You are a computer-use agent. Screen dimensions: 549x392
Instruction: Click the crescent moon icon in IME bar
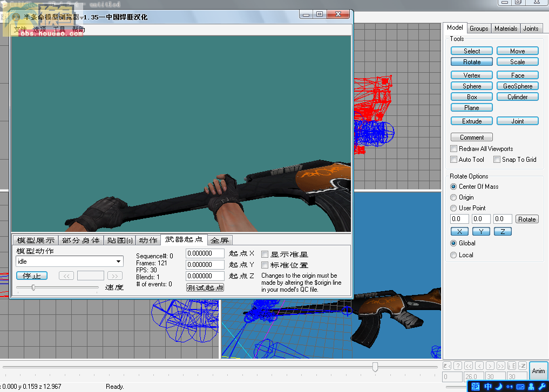[x=499, y=387]
